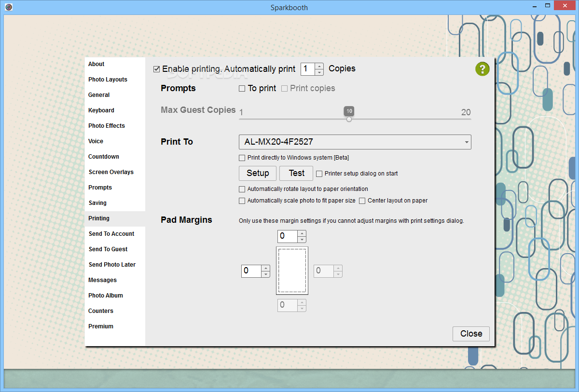Open Voice settings section
Image resolution: width=579 pixels, height=392 pixels.
coord(115,141)
